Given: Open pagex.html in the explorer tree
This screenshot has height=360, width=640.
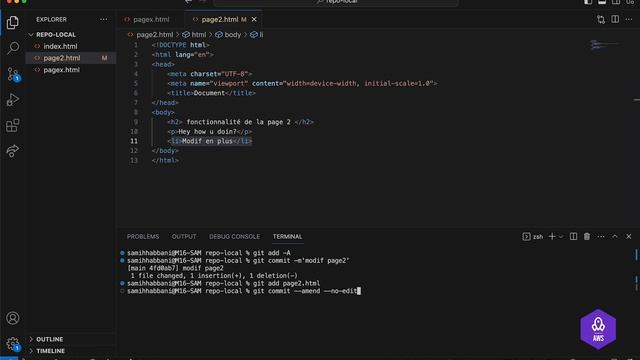Looking at the screenshot, I should pos(62,70).
